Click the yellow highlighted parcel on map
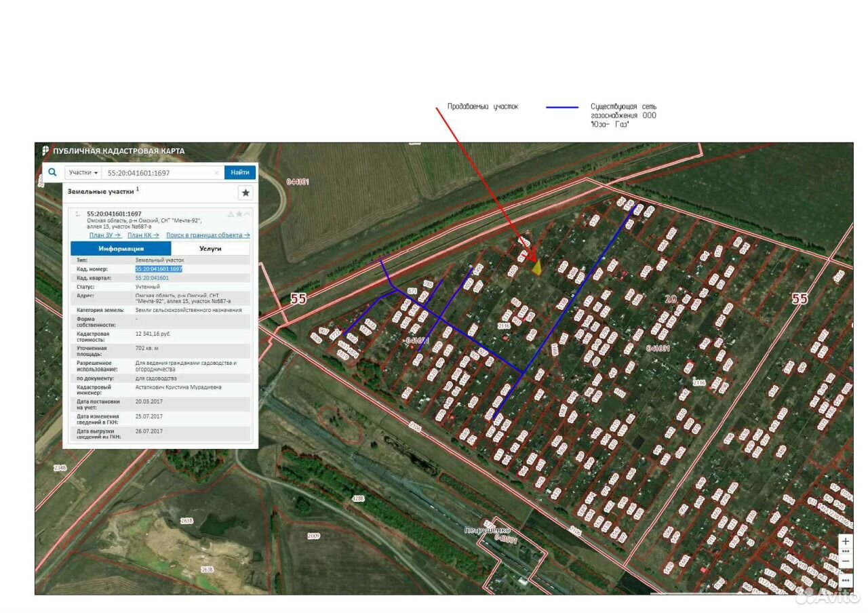The height and width of the screenshot is (613, 868). [536, 268]
